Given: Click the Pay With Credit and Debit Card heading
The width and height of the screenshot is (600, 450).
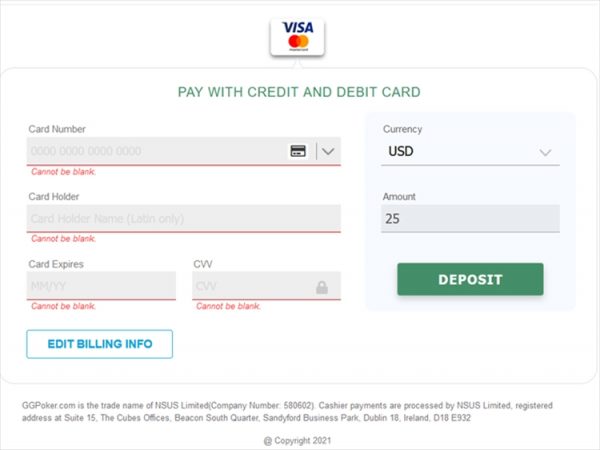Looking at the screenshot, I should pyautogui.click(x=299, y=92).
